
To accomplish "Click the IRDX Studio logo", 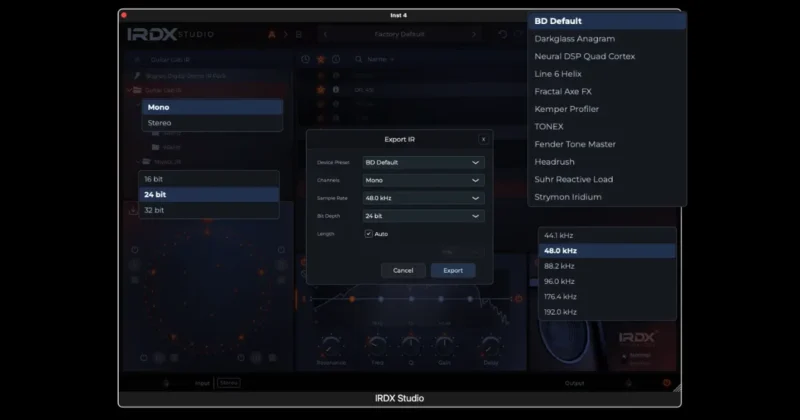I will pyautogui.click(x=170, y=34).
